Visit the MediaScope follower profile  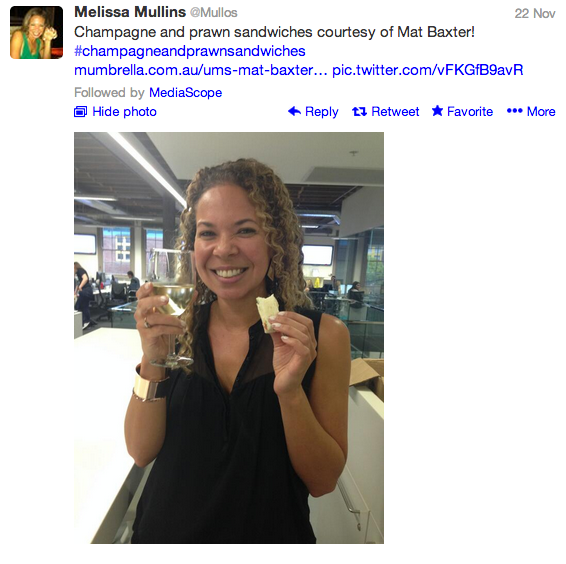(x=186, y=93)
